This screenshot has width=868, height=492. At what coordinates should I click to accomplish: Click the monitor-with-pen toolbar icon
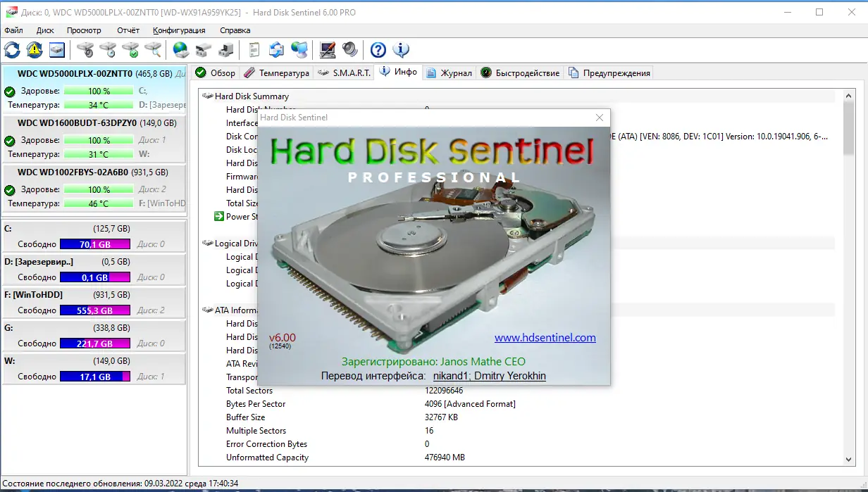[x=327, y=49]
